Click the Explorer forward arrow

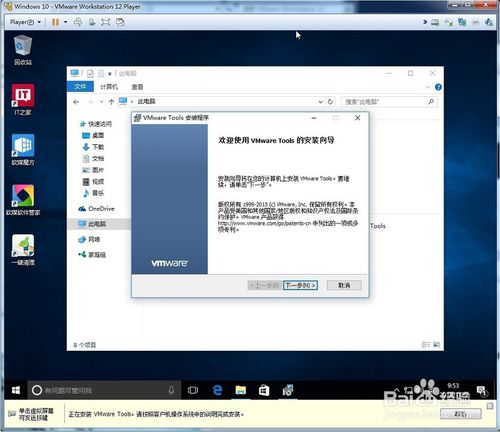point(90,102)
